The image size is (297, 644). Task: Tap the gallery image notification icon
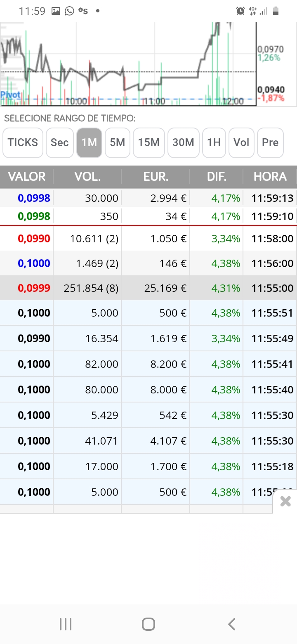(x=56, y=11)
